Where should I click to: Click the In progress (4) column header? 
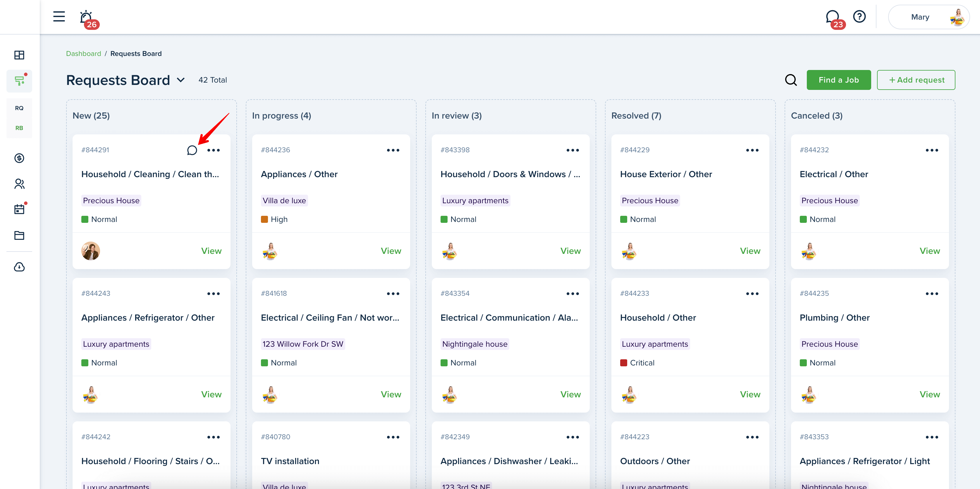(281, 116)
